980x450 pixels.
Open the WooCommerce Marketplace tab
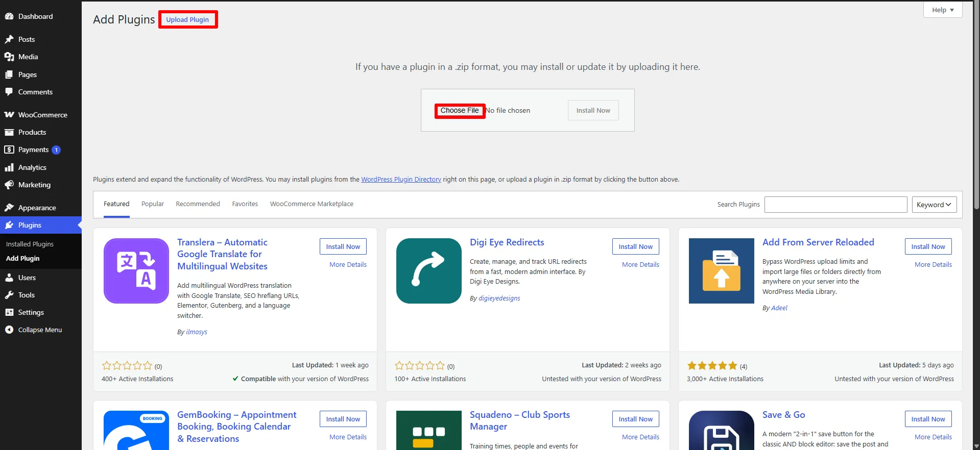[312, 204]
